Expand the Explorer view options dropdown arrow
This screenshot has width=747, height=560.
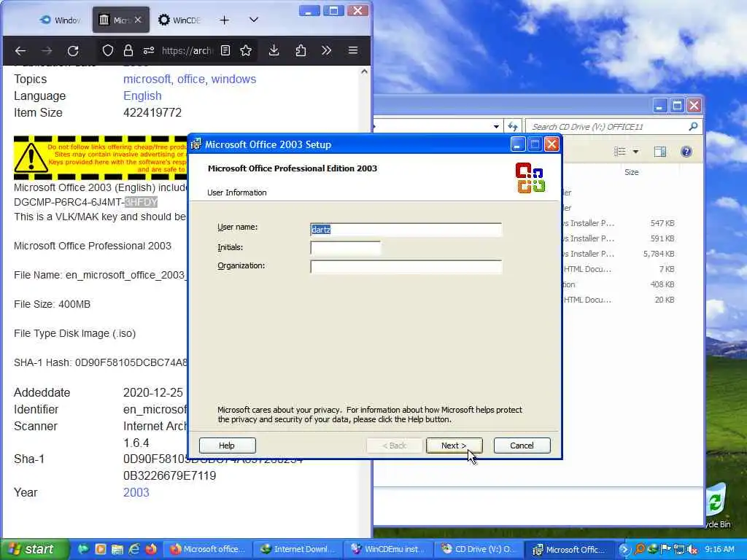pos(635,152)
